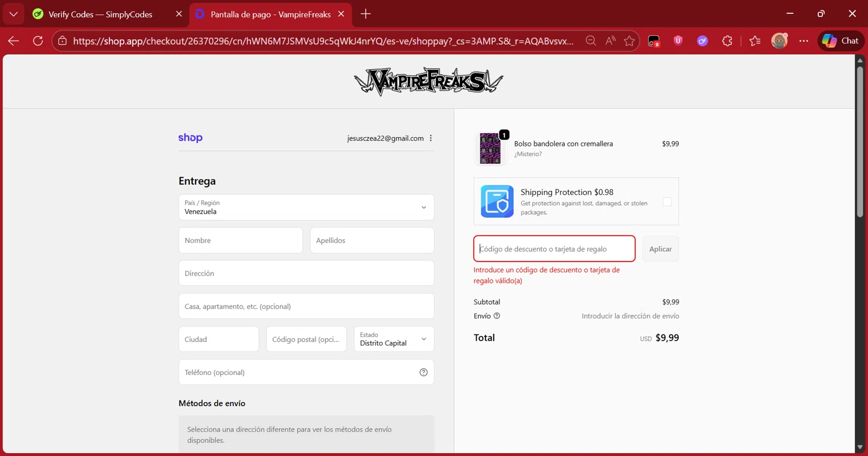Screen dimensions: 868x456
Task: Close the Verify Codes — SimplyCodes tab
Action: (179, 14)
